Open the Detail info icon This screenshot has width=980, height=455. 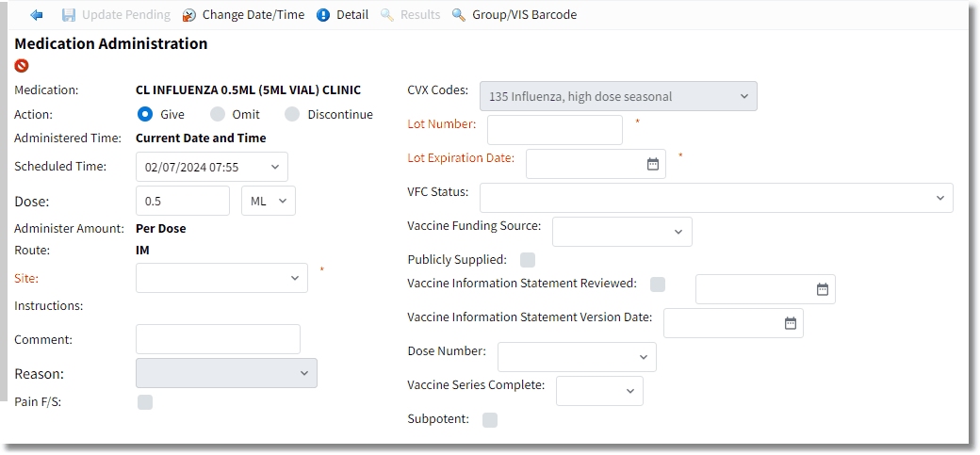tap(323, 15)
